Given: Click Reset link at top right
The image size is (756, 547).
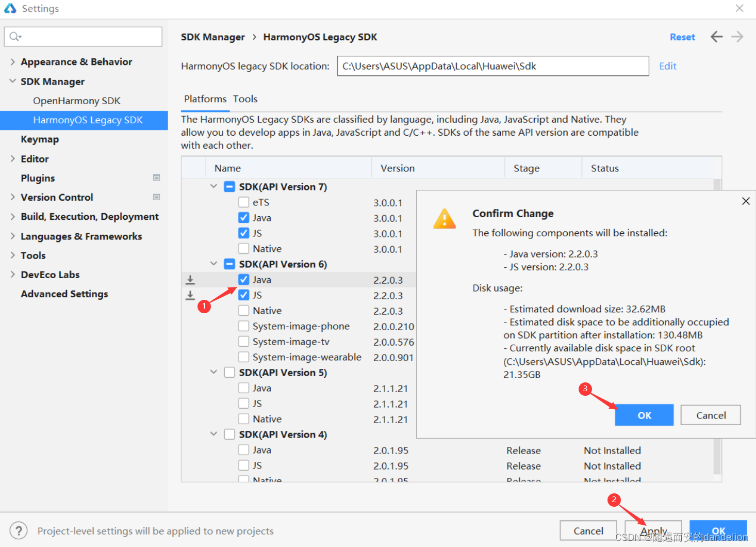Looking at the screenshot, I should tap(682, 37).
